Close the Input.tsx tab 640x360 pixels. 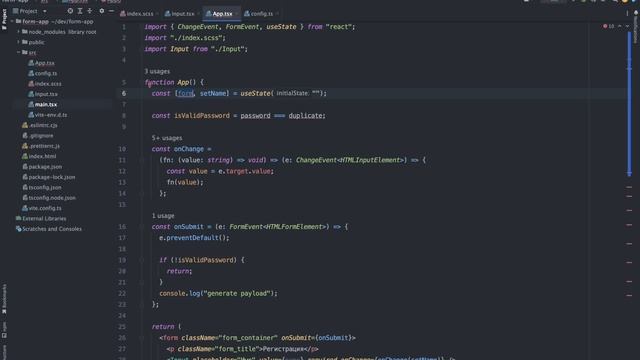[x=199, y=14]
